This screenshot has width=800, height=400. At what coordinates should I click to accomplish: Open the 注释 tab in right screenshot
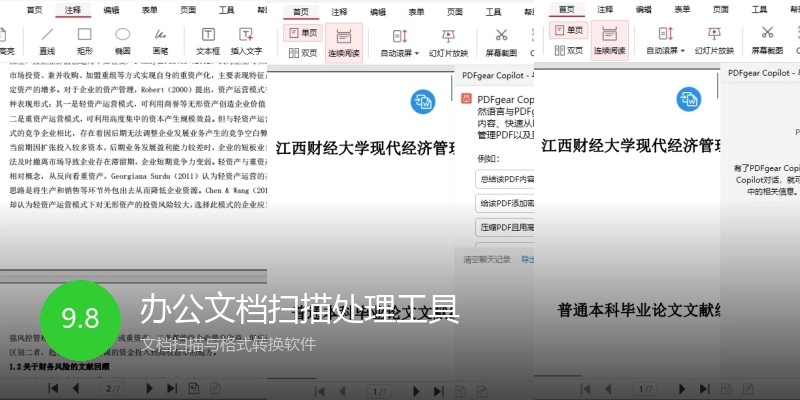coord(605,9)
